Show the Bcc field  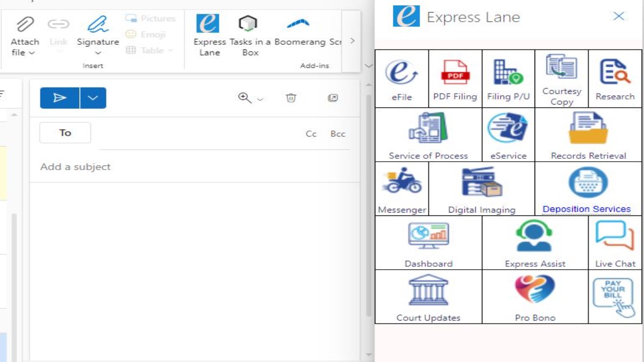(338, 134)
